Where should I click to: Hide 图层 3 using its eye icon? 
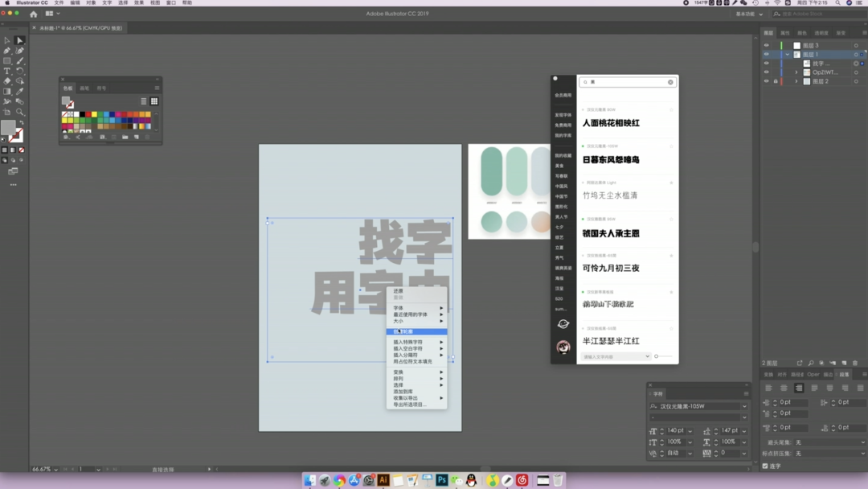click(x=767, y=46)
